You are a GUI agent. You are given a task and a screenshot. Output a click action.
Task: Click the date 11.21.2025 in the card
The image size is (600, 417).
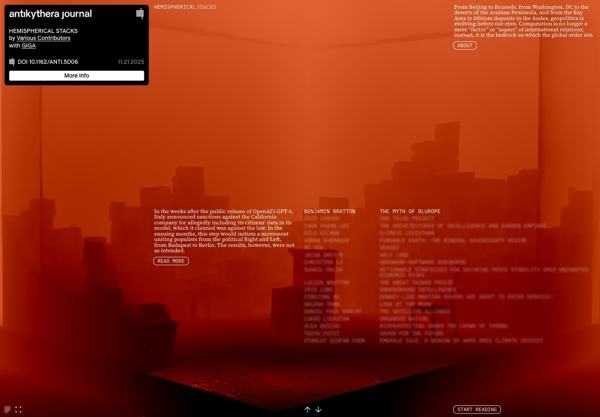(131, 62)
